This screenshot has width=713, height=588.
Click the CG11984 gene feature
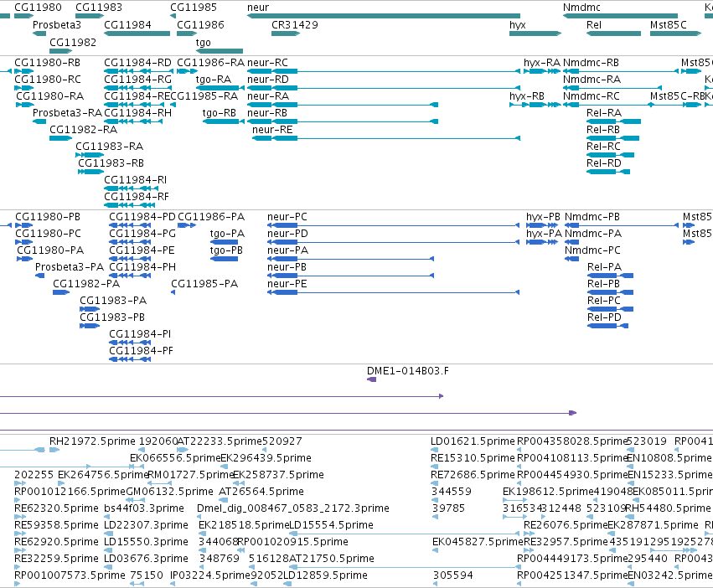pyautogui.click(x=137, y=34)
